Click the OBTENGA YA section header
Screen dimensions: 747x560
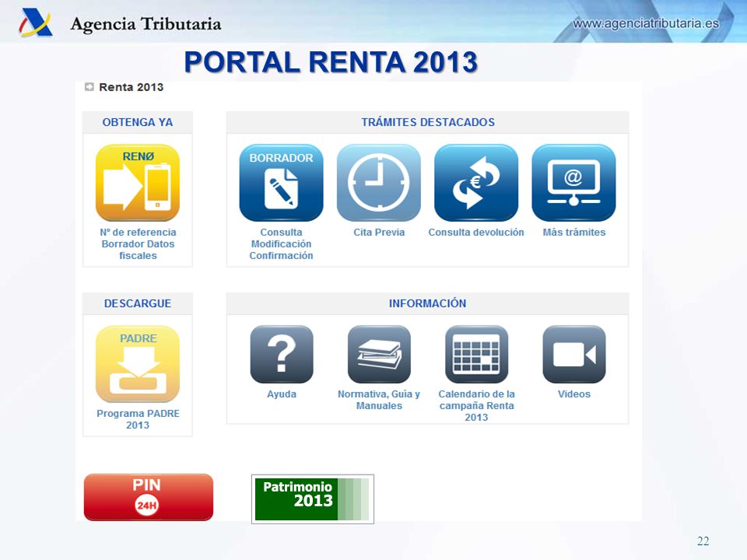[138, 122]
